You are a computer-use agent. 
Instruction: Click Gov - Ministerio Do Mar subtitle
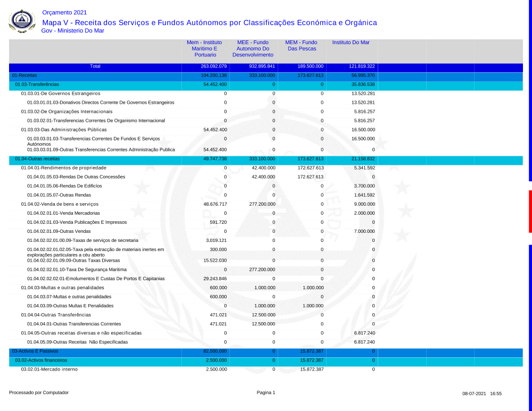(x=72, y=31)
